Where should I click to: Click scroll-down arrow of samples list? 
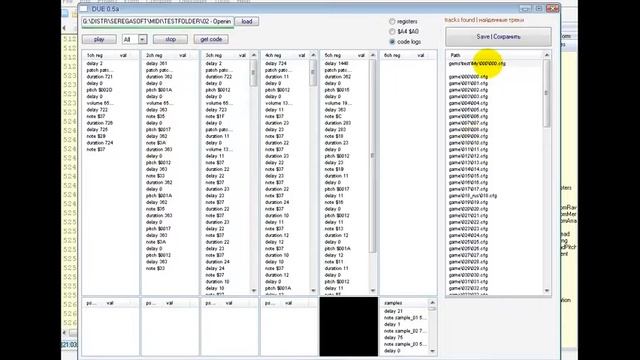click(x=433, y=351)
